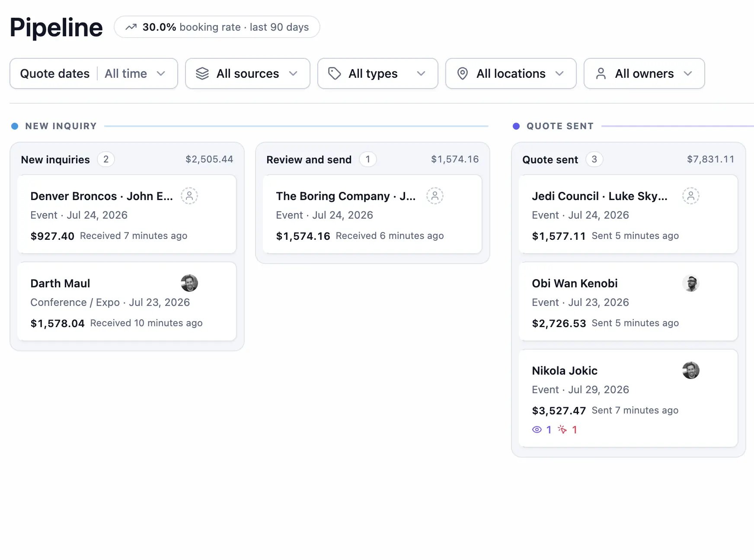Click owner avatar on Darth Maul card

click(189, 283)
